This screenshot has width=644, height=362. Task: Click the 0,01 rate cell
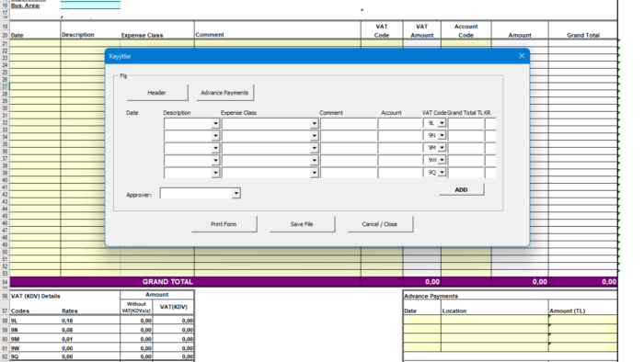[67, 339]
